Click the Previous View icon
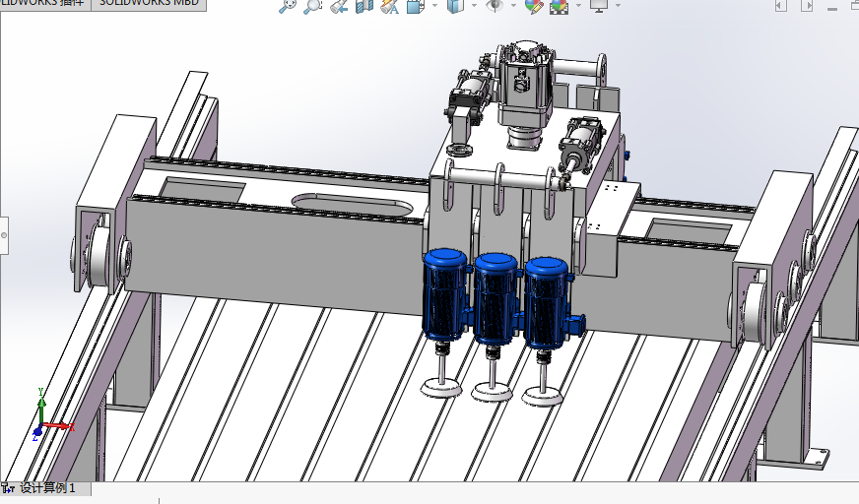The height and width of the screenshot is (504, 859). 339,6
